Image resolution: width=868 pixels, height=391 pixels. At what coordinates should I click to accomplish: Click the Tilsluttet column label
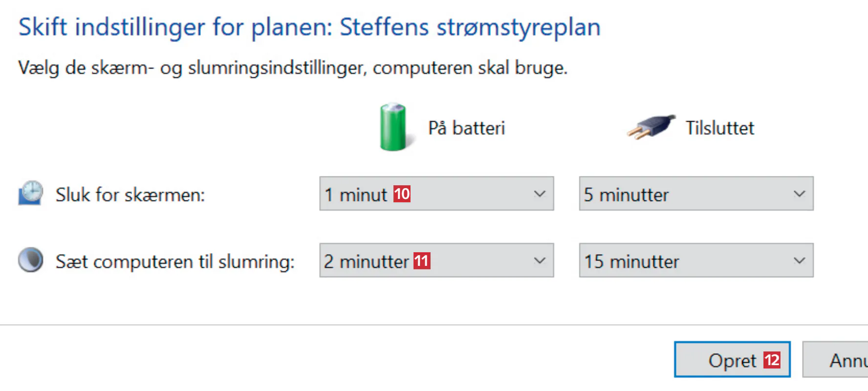point(719,128)
